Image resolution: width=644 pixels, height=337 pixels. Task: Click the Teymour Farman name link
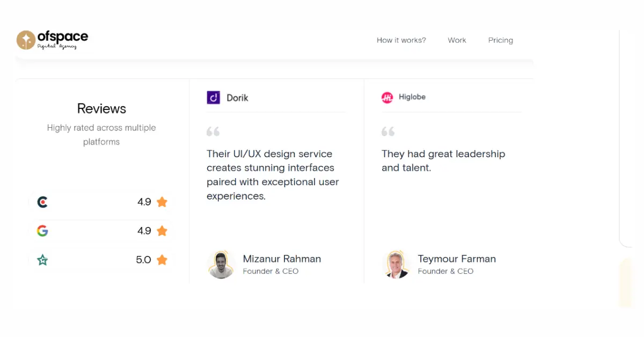pyautogui.click(x=457, y=259)
